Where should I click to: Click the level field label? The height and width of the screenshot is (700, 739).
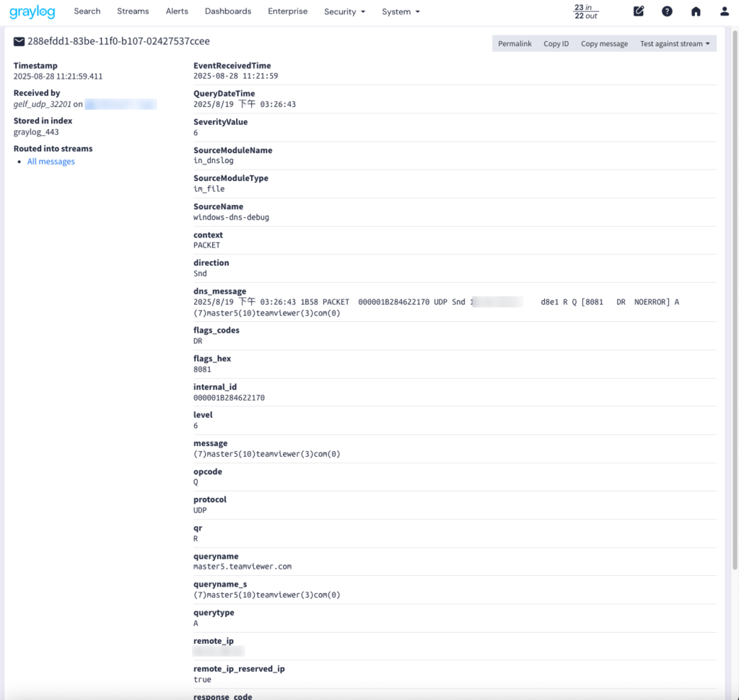pyautogui.click(x=203, y=415)
